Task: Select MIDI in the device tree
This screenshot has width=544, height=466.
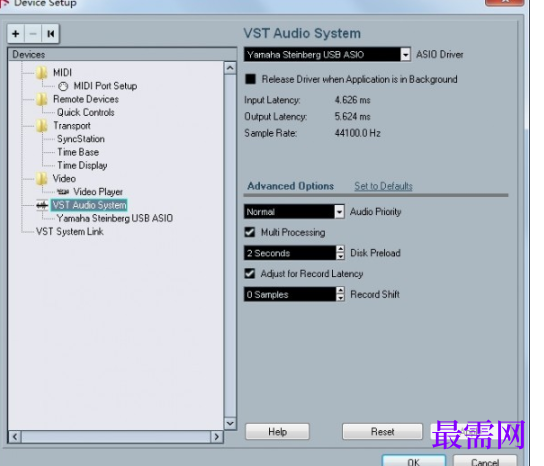Action: [x=62, y=73]
